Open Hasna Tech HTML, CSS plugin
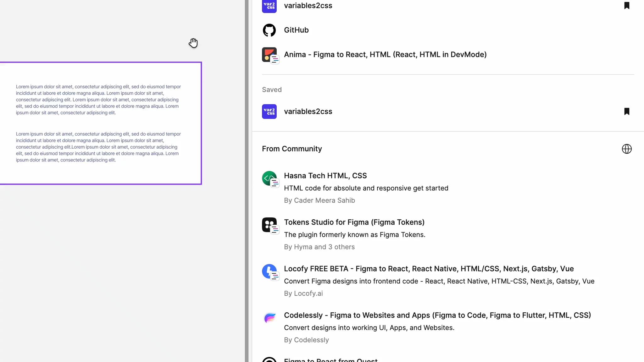Image resolution: width=644 pixels, height=362 pixels. 325,175
